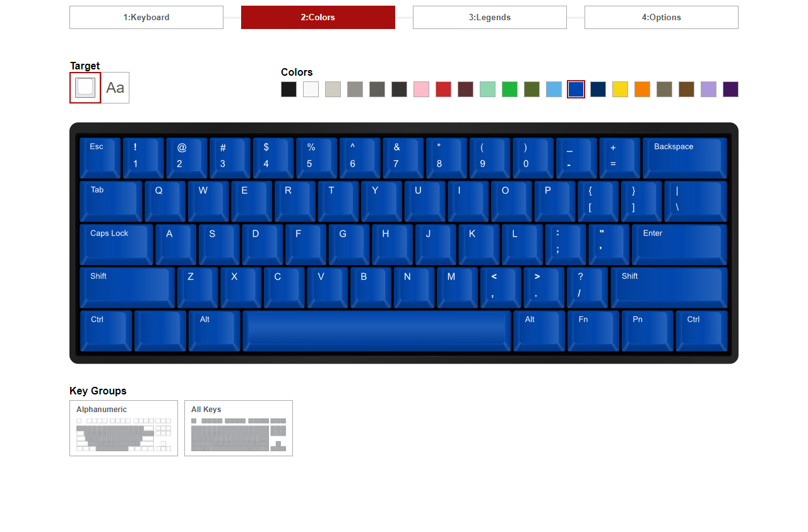Pick the bright green color swatch
The width and height of the screenshot is (808, 532).
509,90
